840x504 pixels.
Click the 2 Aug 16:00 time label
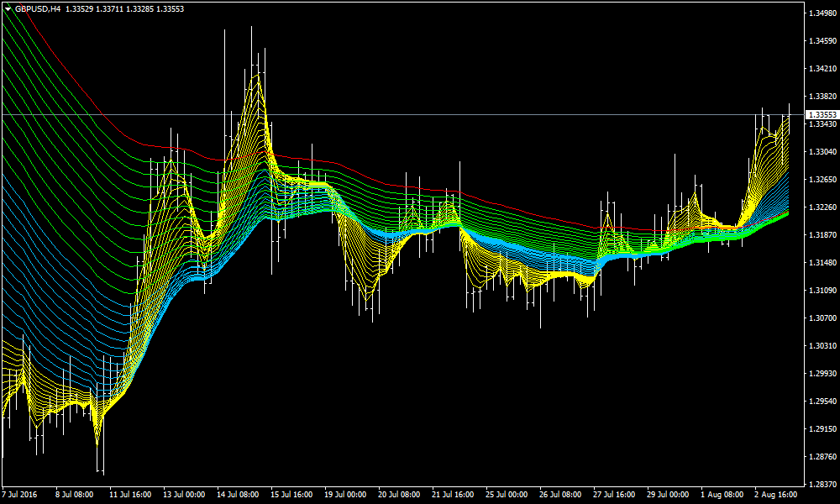click(776, 495)
